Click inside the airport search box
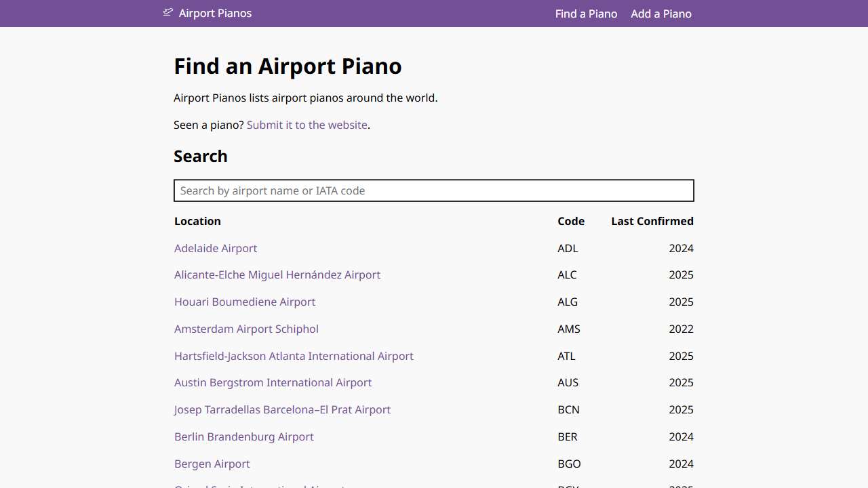This screenshot has height=488, width=868. tap(434, 190)
